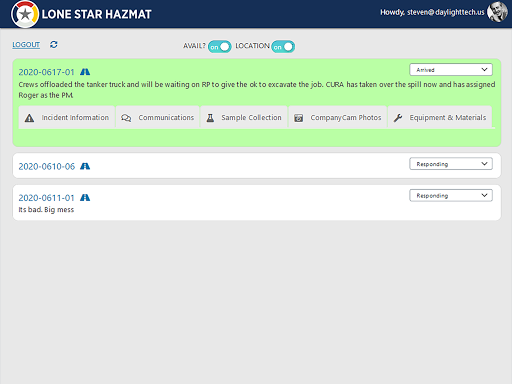This screenshot has height=384, width=512.
Task: Click the LOGOUT link
Action: [26, 45]
